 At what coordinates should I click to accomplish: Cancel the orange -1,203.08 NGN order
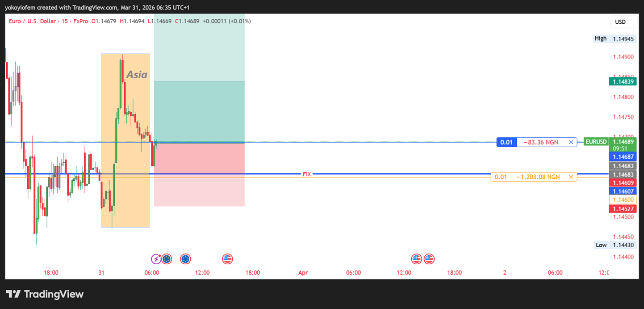[571, 177]
